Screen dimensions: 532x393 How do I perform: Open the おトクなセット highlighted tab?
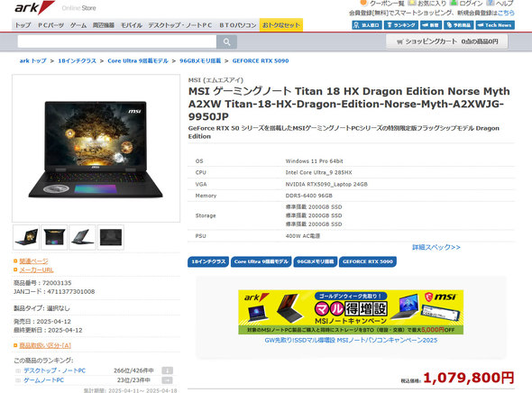(x=281, y=25)
